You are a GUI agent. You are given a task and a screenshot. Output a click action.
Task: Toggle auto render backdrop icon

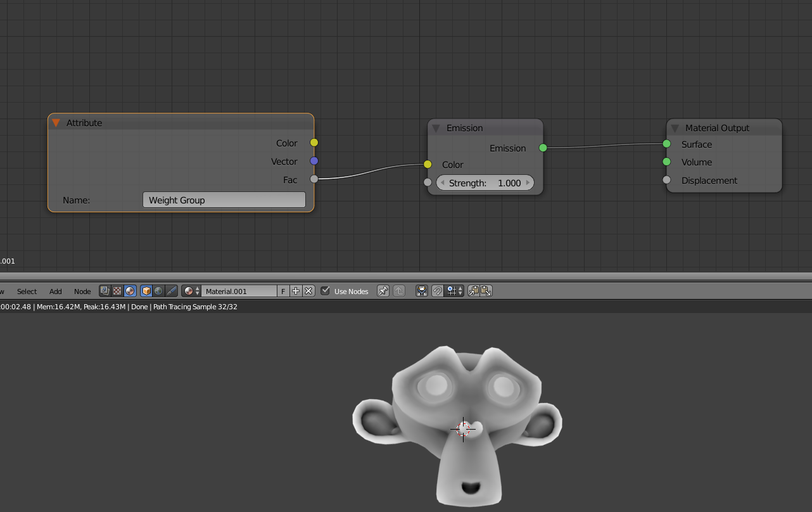[421, 291]
